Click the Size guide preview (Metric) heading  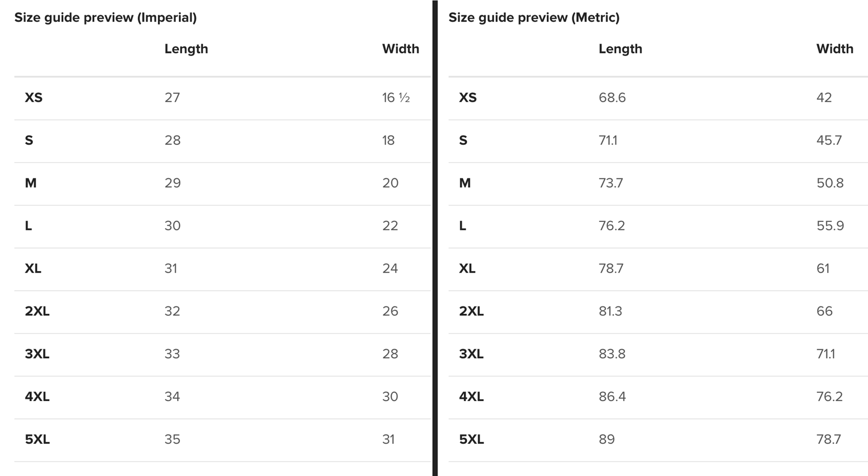[x=534, y=17]
